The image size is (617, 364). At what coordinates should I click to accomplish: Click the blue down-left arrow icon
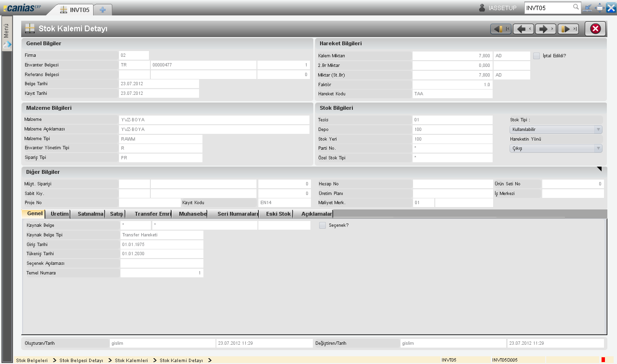588,8
